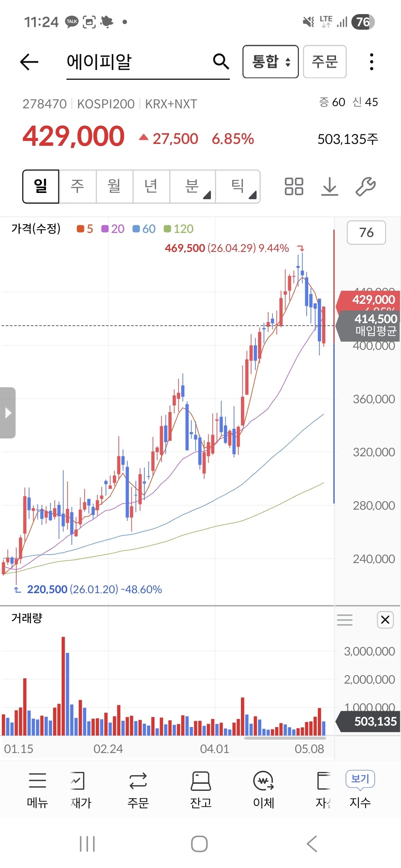Switch to the 월 monthly chart tab

[x=114, y=187]
